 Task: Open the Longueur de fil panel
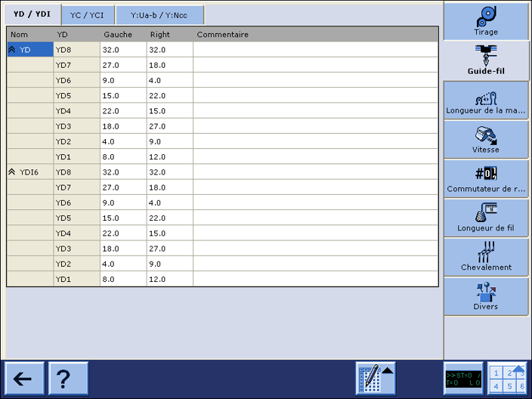(x=485, y=218)
